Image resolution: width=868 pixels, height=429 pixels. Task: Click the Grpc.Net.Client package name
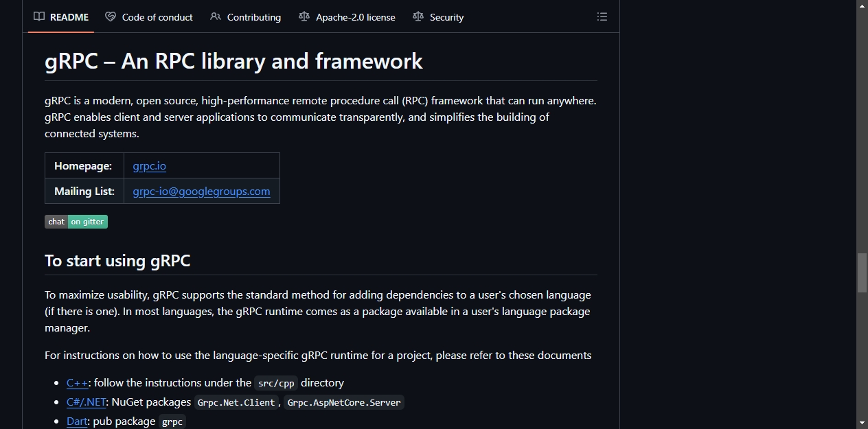click(236, 402)
